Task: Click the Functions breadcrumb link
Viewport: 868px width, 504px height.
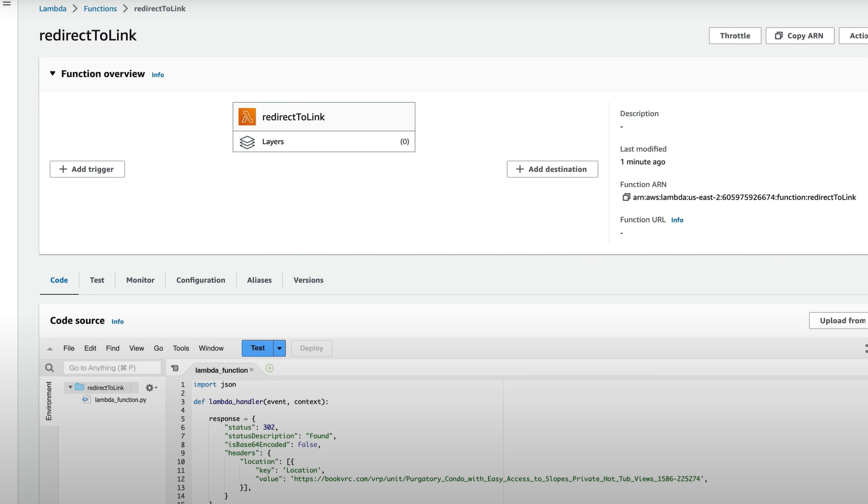Action: pyautogui.click(x=100, y=9)
